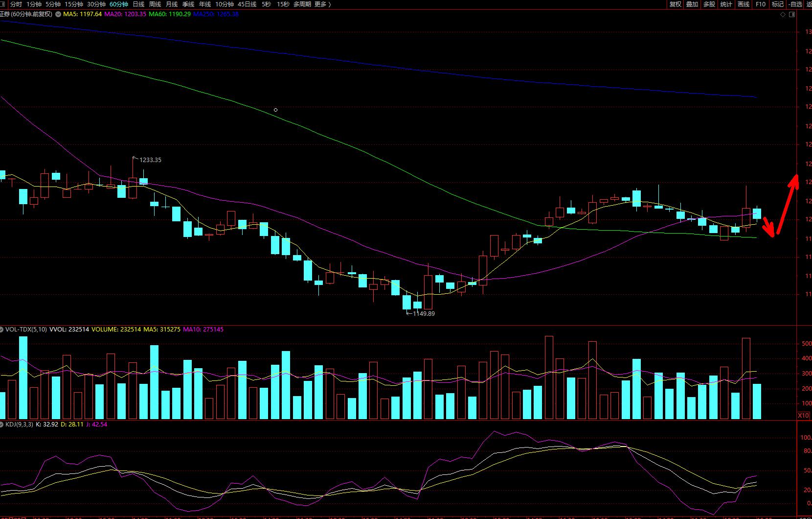The width and height of the screenshot is (812, 519).
Task: Select the 5秒 period tab
Action: tap(266, 4)
